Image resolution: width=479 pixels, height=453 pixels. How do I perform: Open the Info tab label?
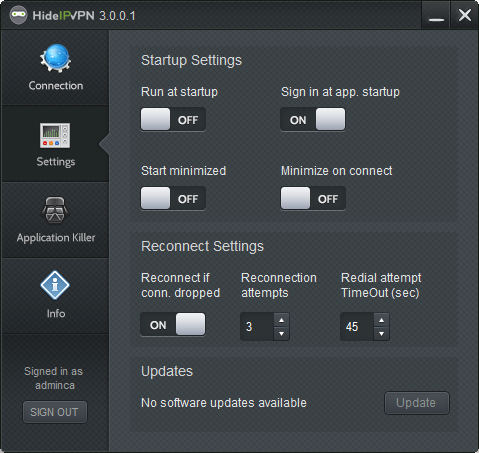pyautogui.click(x=56, y=313)
